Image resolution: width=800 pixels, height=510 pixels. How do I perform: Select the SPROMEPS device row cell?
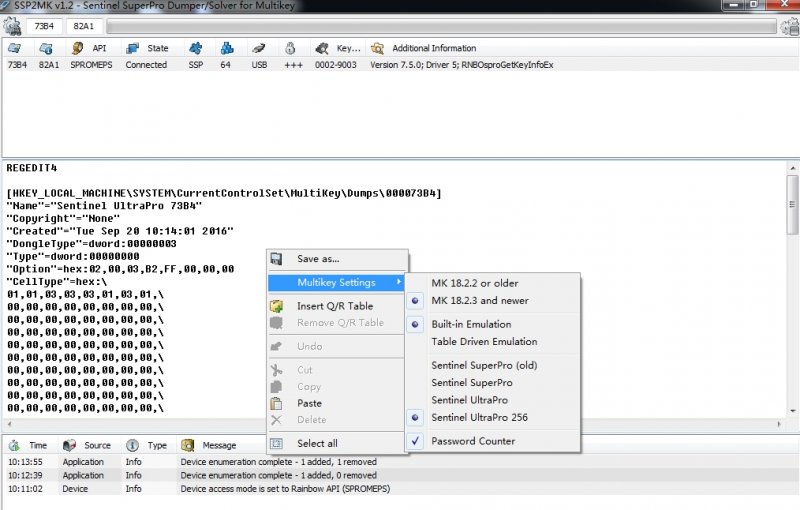91,65
